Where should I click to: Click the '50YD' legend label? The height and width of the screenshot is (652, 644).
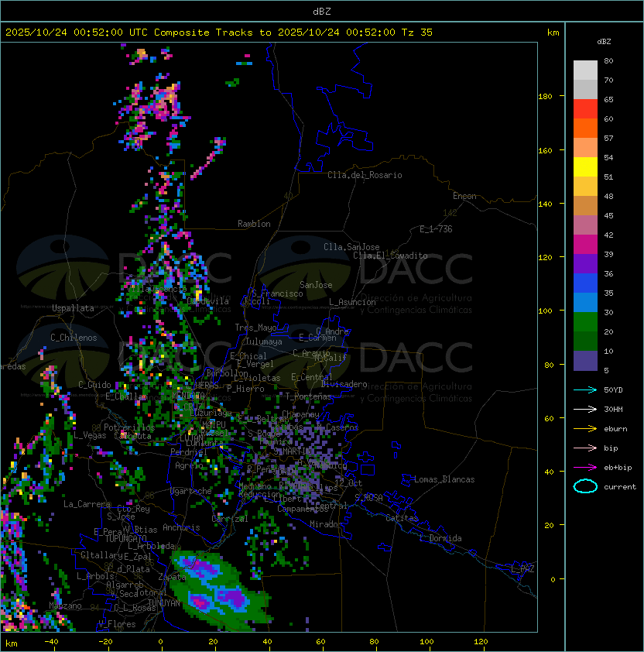[x=613, y=390]
